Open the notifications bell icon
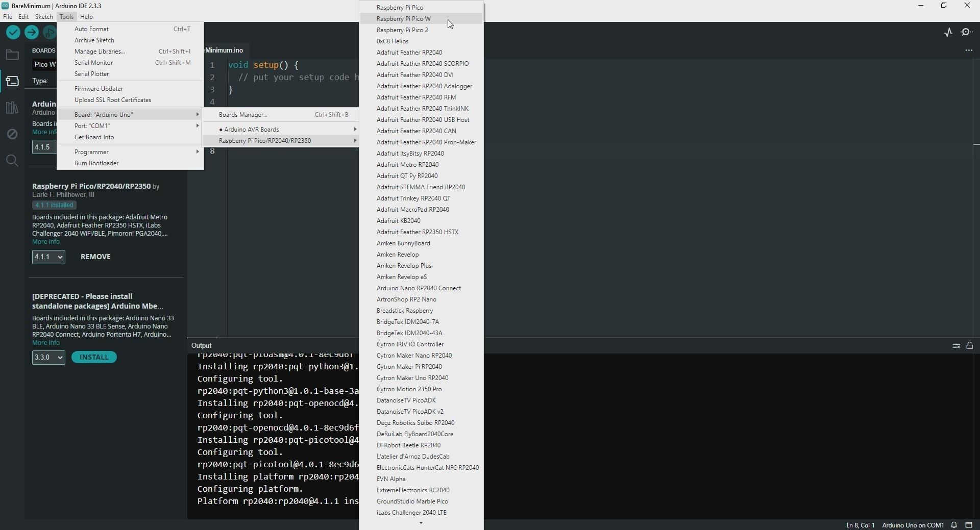Viewport: 980px width, 530px height. point(954,525)
